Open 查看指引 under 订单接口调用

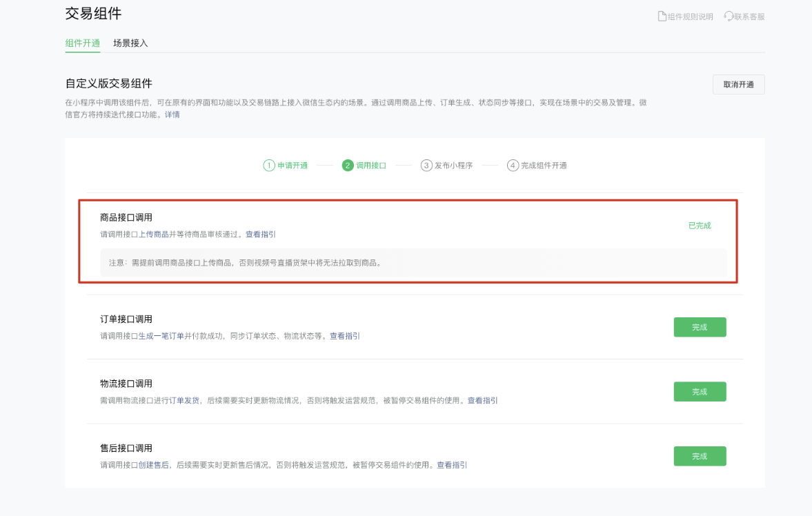[x=344, y=336]
